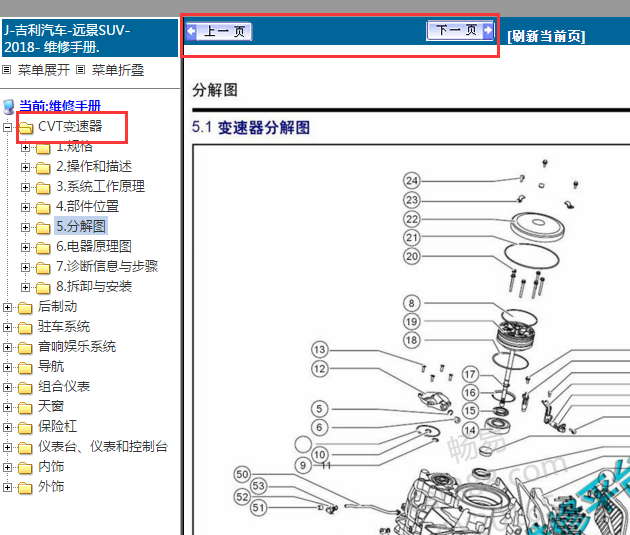
Task: Click folder icon next to 内饰
Action: (x=25, y=468)
